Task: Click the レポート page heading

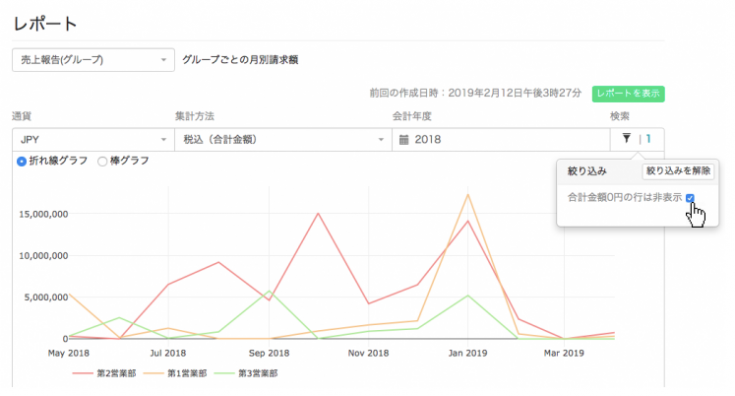Action: tap(45, 24)
